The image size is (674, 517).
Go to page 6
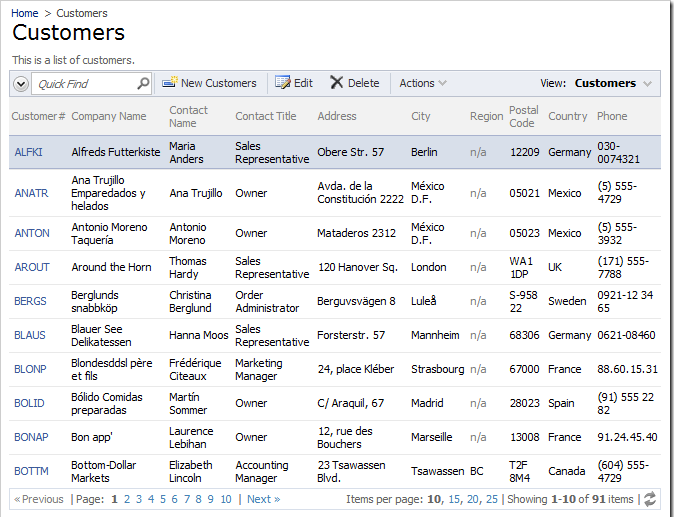pyautogui.click(x=175, y=499)
